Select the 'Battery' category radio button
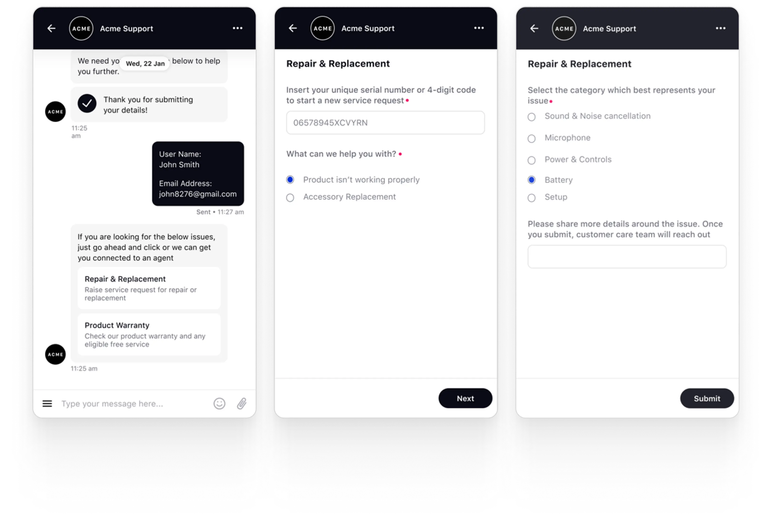This screenshot has width=772, height=532. pos(531,179)
